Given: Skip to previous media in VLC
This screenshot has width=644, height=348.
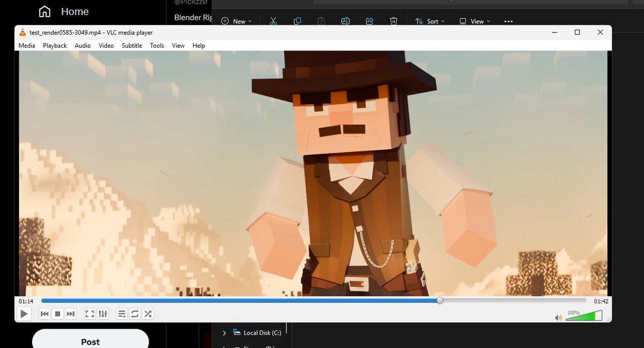Looking at the screenshot, I should pos(45,314).
